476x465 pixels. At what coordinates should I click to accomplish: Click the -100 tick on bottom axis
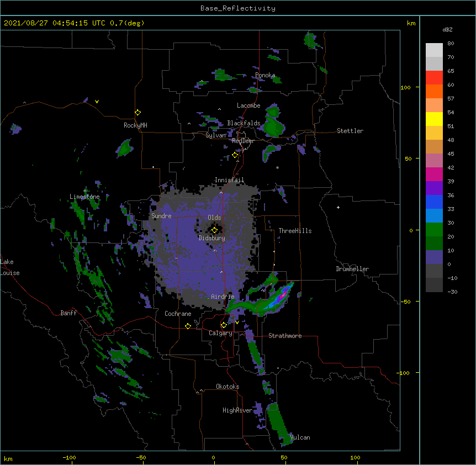click(69, 457)
